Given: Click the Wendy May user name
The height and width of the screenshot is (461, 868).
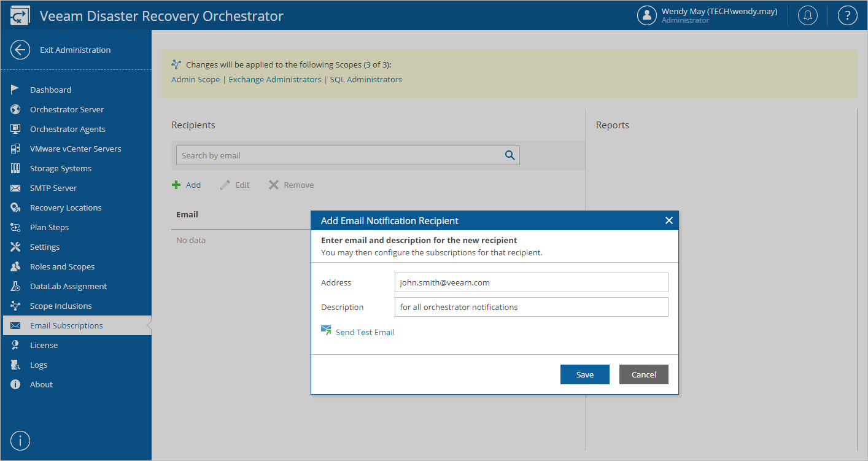Looking at the screenshot, I should tap(719, 11).
